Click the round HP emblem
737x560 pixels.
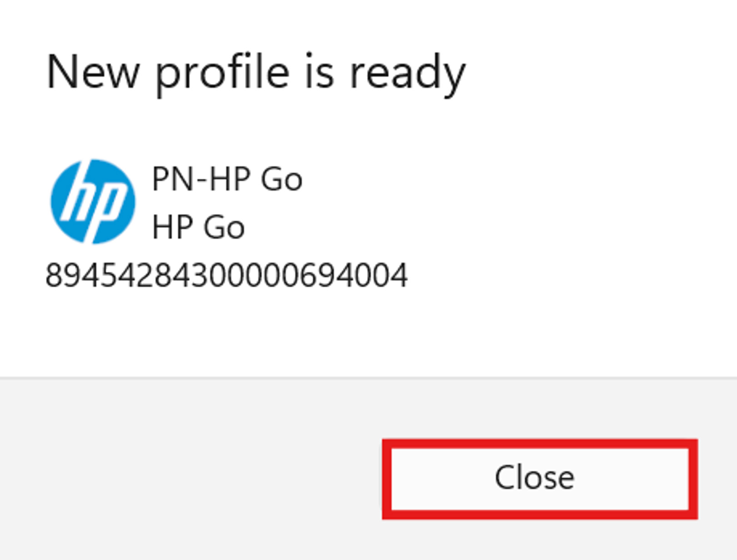pyautogui.click(x=93, y=201)
